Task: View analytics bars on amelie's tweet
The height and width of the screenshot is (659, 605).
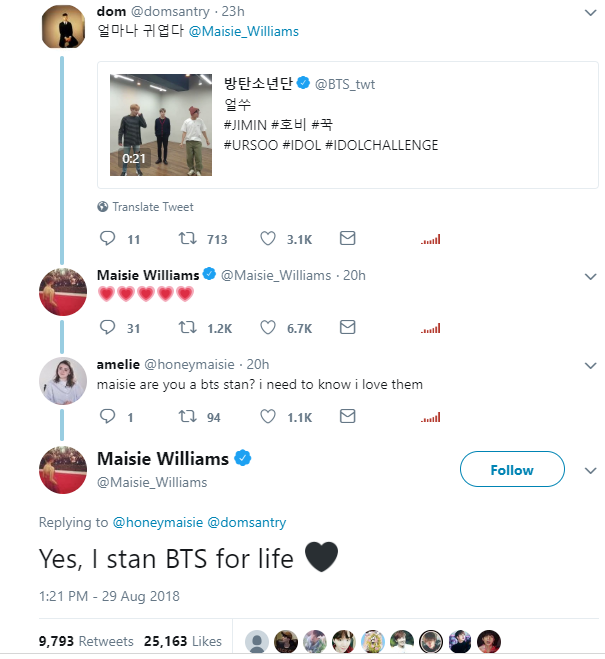Action: [431, 416]
